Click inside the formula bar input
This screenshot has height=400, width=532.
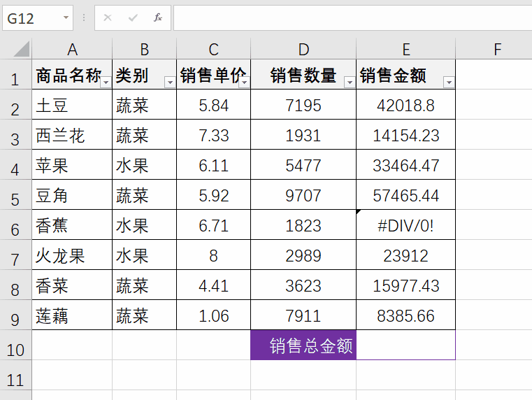pos(352,17)
